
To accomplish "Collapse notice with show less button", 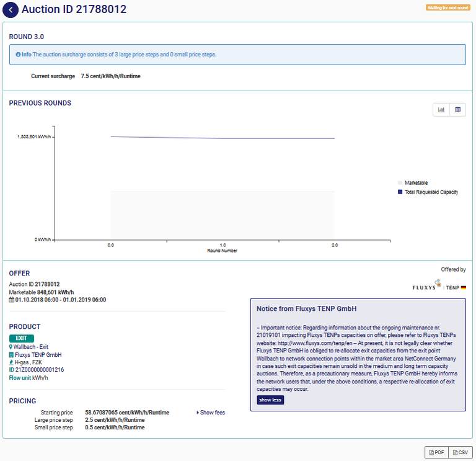I will pyautogui.click(x=270, y=400).
